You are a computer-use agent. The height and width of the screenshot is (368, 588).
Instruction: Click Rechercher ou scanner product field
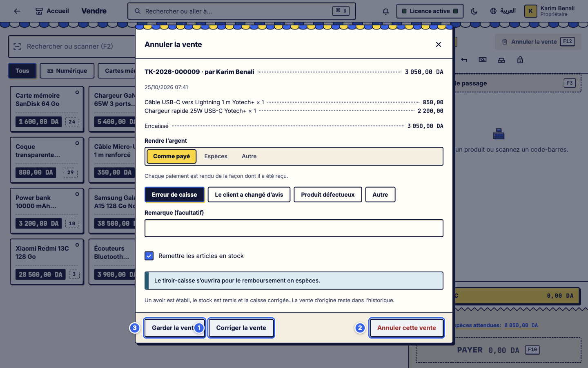[72, 47]
